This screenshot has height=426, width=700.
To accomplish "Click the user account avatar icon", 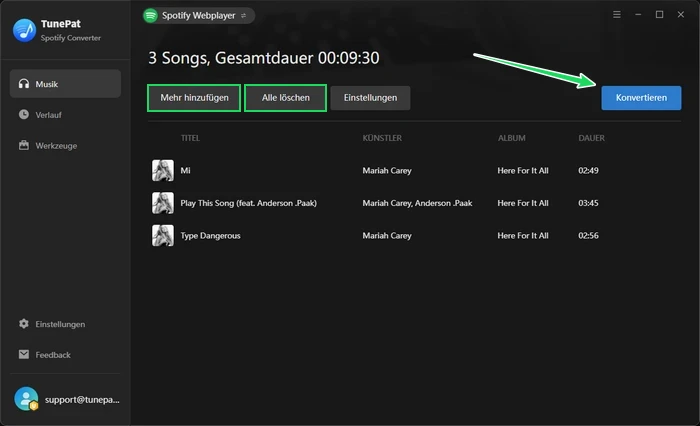I will pyautogui.click(x=26, y=399).
